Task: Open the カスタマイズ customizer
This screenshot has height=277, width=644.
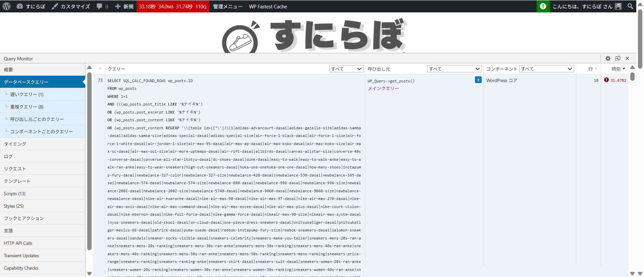Action: (71, 6)
